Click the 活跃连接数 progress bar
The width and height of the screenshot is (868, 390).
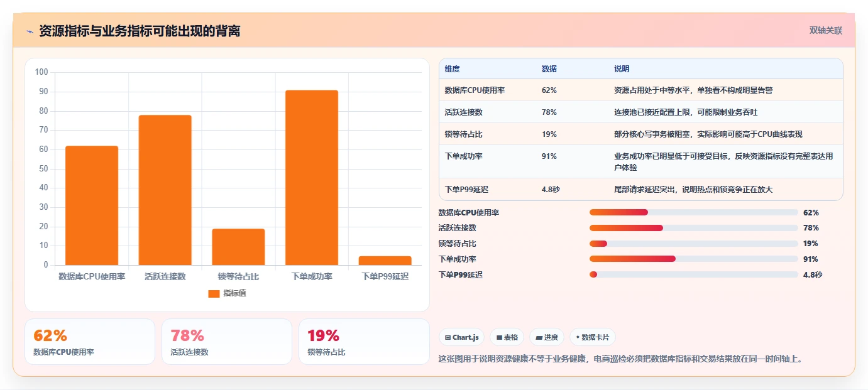coord(693,228)
